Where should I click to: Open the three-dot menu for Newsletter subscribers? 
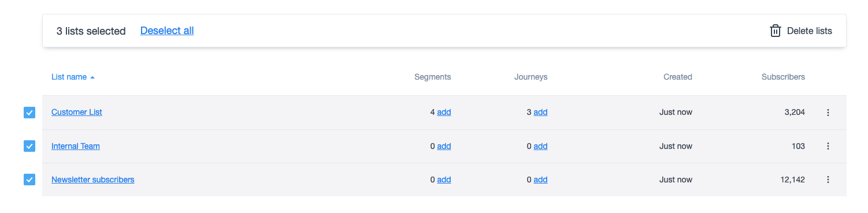[828, 180]
